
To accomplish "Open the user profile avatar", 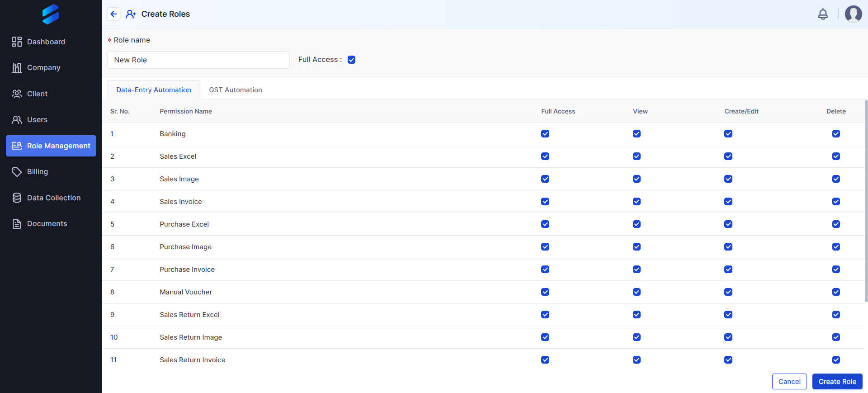I will click(853, 14).
